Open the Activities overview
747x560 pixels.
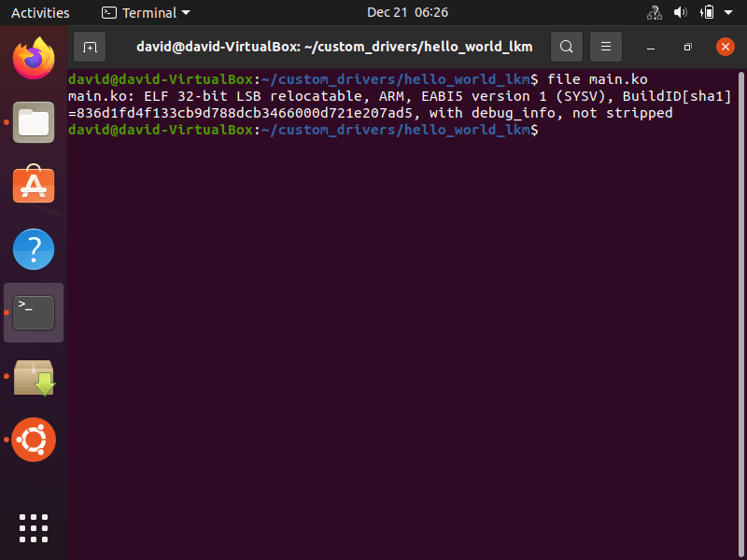click(x=40, y=12)
